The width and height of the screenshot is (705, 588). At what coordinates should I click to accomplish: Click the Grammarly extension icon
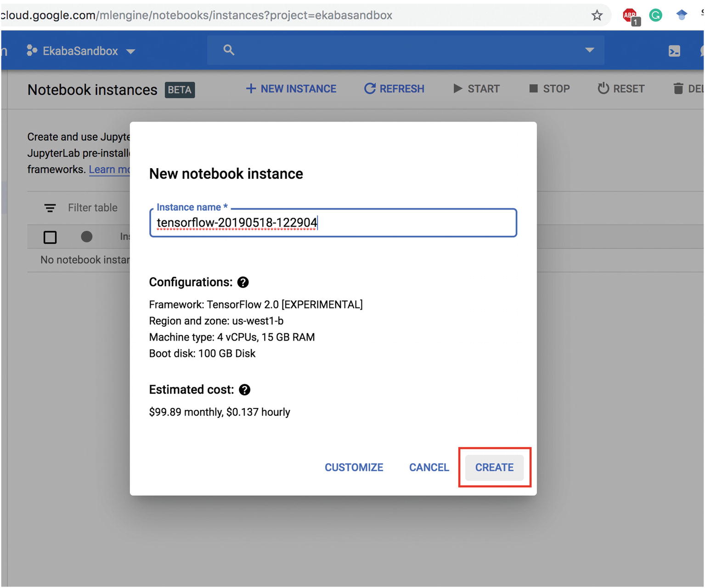[x=655, y=16]
